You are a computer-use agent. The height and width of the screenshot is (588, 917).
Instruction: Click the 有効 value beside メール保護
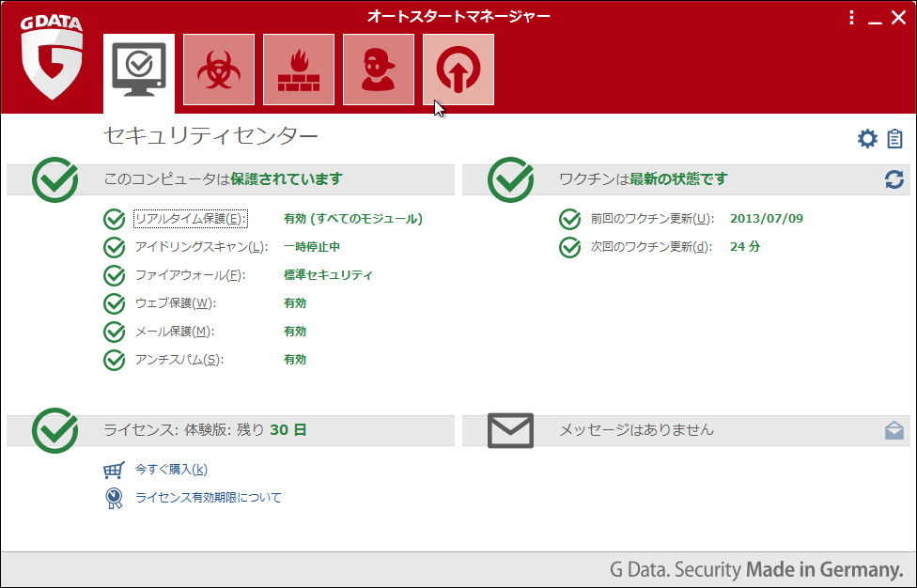point(295,331)
